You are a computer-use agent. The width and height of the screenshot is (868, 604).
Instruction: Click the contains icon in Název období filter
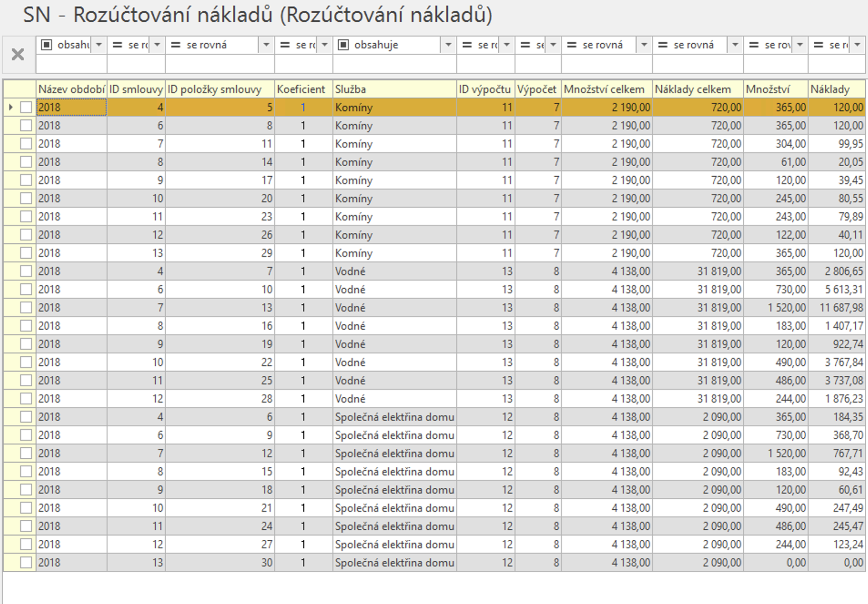point(46,45)
